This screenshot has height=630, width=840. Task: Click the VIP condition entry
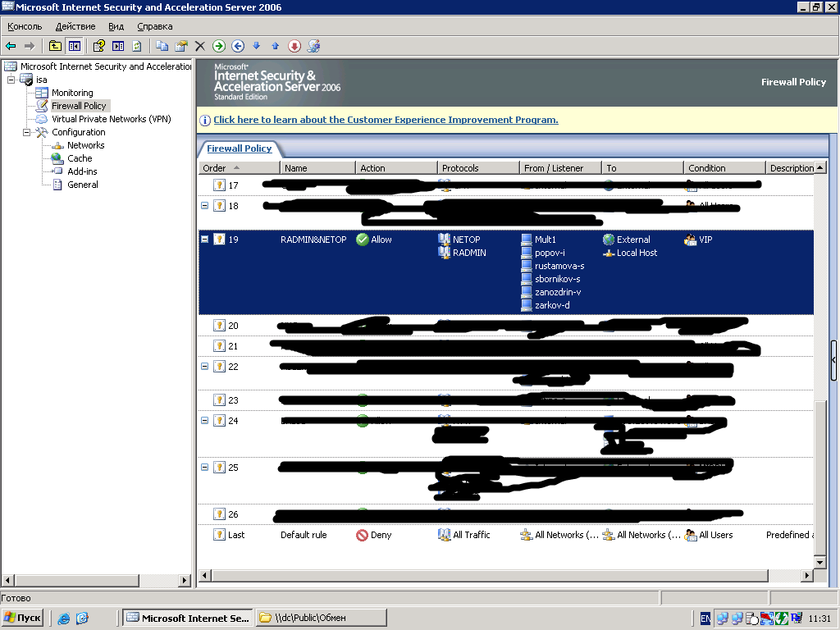(699, 240)
